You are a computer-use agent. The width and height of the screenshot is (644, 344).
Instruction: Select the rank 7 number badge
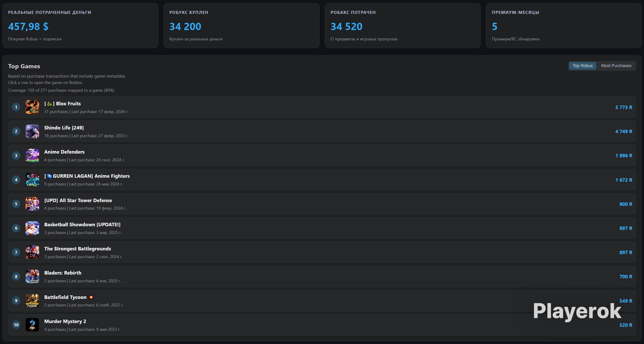[x=16, y=252]
